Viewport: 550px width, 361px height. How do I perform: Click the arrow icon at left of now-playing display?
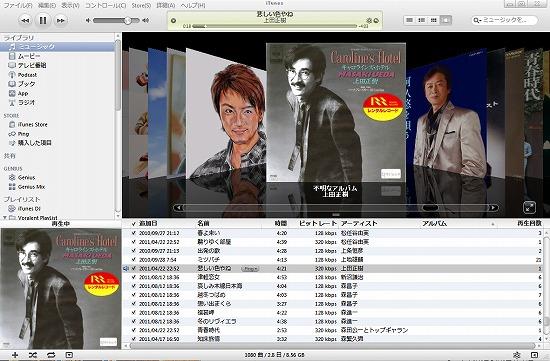point(173,20)
